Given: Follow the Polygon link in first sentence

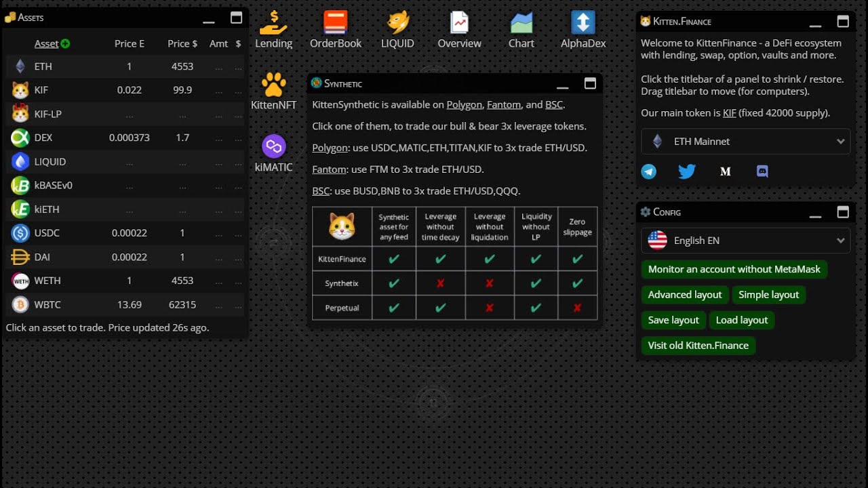Looking at the screenshot, I should point(464,105).
